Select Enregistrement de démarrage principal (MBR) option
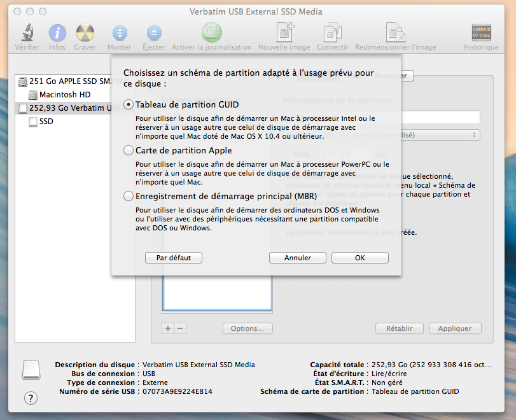Screen dimensions: 516x420 [129, 196]
